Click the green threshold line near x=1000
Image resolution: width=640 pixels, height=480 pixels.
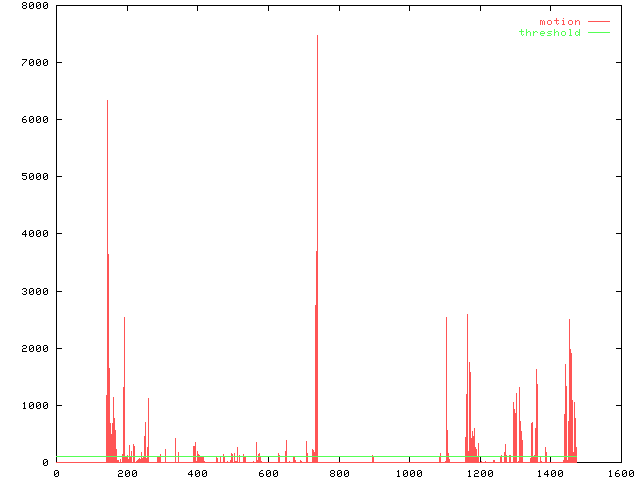tap(408, 457)
